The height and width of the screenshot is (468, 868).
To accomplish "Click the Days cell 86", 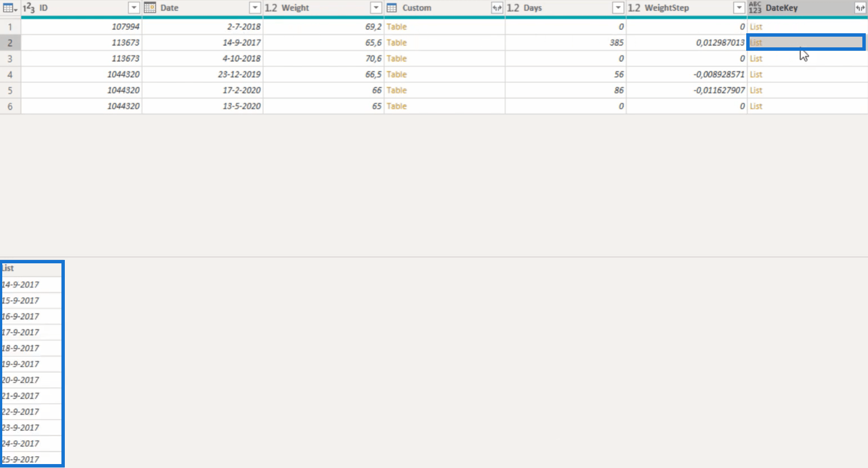I will (x=565, y=90).
